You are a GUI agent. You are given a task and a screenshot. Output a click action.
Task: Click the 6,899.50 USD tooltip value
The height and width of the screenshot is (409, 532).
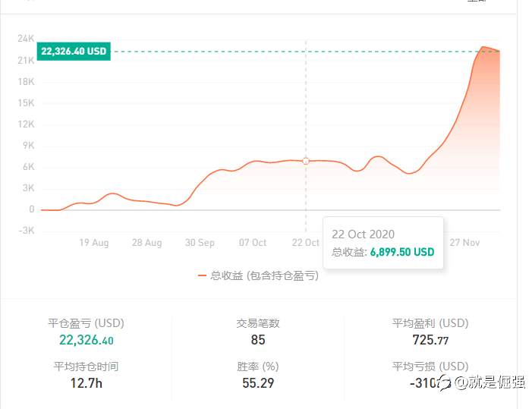click(402, 252)
